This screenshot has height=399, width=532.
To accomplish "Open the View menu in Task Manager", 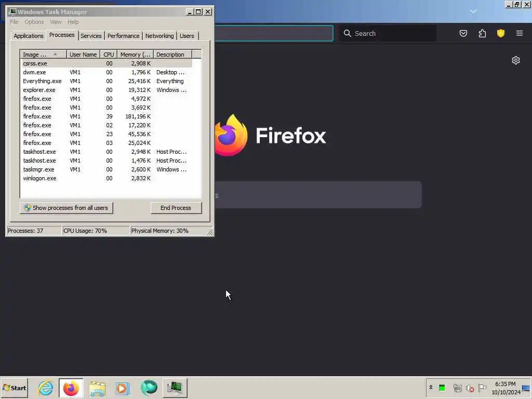I will pyautogui.click(x=56, y=22).
